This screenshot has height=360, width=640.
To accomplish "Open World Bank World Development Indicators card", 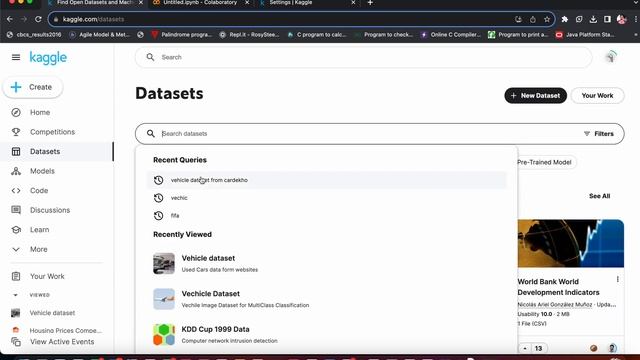I will (x=558, y=287).
